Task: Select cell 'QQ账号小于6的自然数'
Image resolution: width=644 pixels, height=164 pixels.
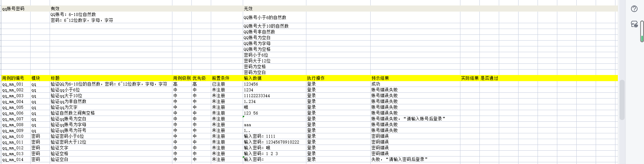Action: [x=274, y=17]
